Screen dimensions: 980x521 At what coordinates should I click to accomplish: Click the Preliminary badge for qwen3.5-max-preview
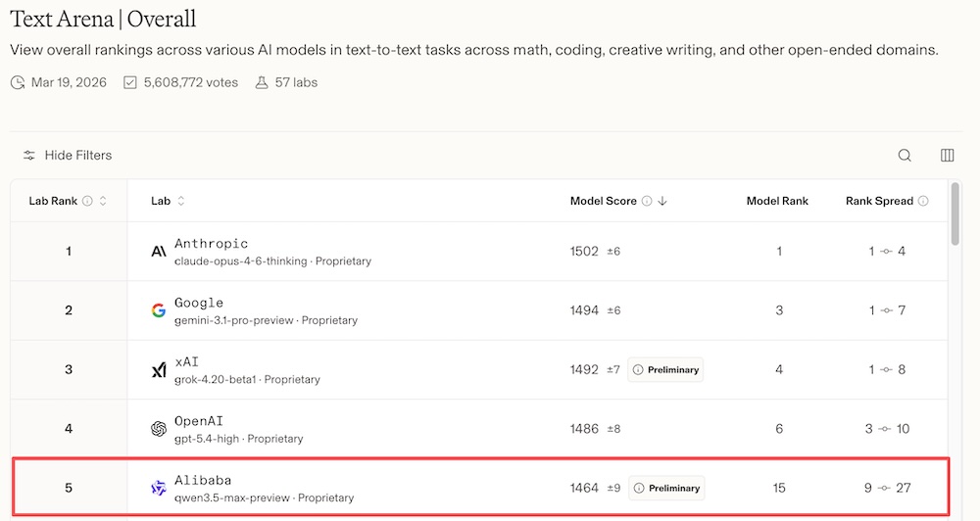point(665,488)
